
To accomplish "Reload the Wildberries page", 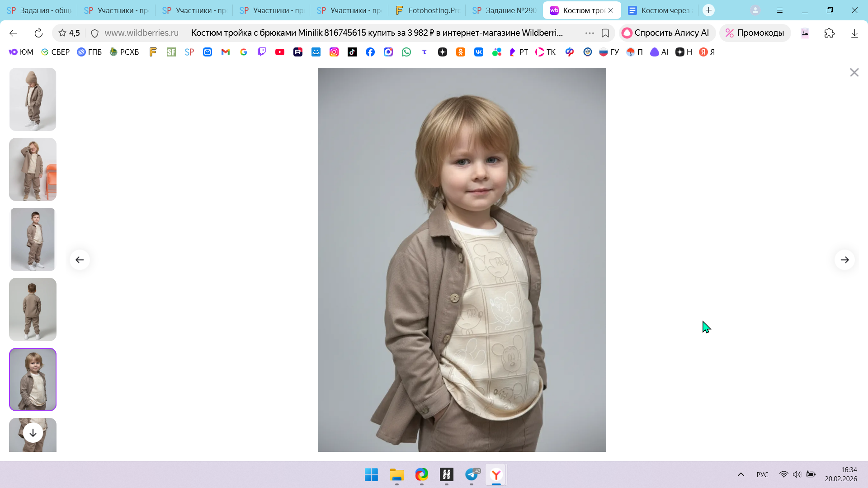I will point(38,33).
